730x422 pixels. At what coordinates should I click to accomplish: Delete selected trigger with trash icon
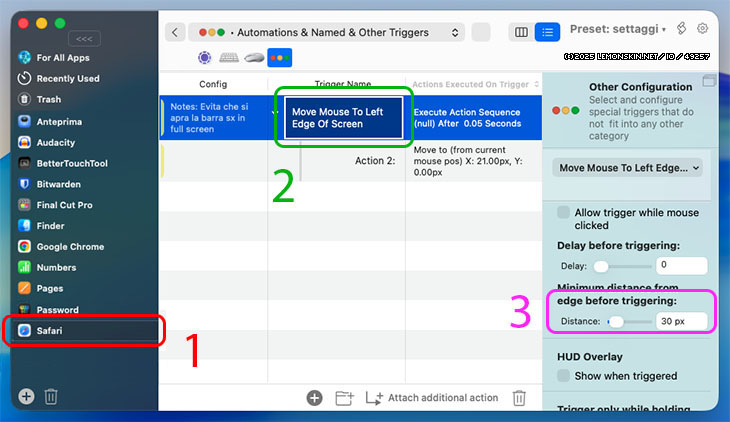pyautogui.click(x=519, y=397)
